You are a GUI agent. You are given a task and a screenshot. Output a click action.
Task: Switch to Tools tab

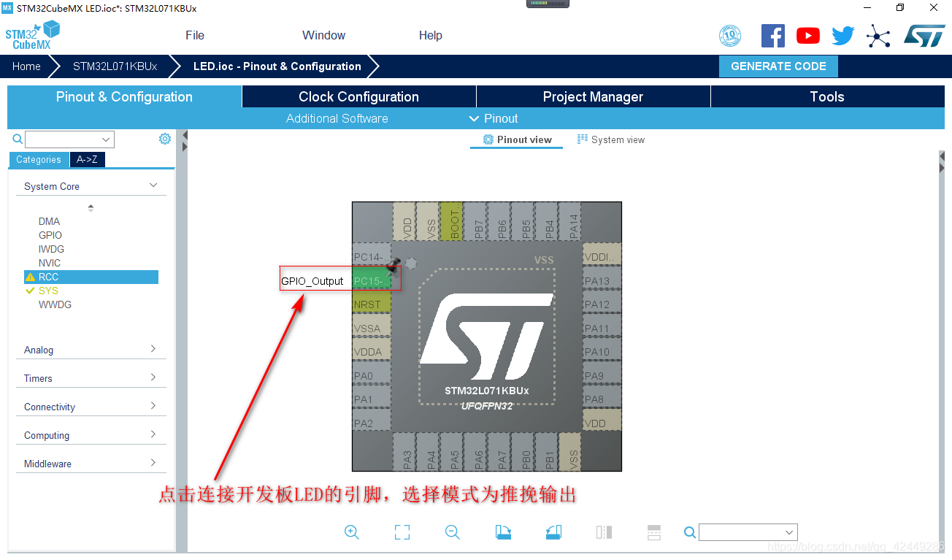tap(827, 96)
